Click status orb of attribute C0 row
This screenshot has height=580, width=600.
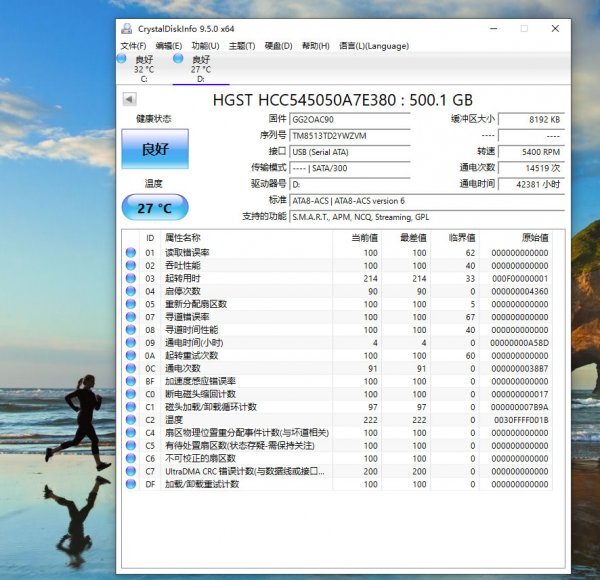click(x=131, y=394)
